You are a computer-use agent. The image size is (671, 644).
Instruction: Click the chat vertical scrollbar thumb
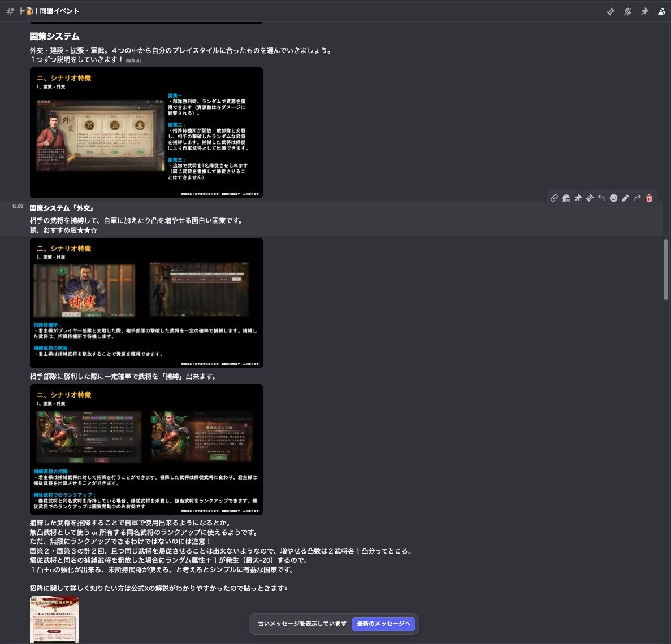click(x=665, y=269)
